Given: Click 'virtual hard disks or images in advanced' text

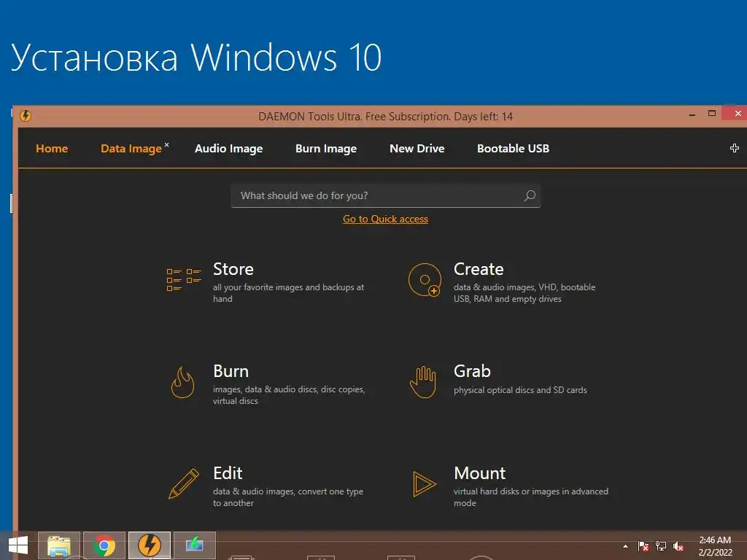Looking at the screenshot, I should point(531,491).
